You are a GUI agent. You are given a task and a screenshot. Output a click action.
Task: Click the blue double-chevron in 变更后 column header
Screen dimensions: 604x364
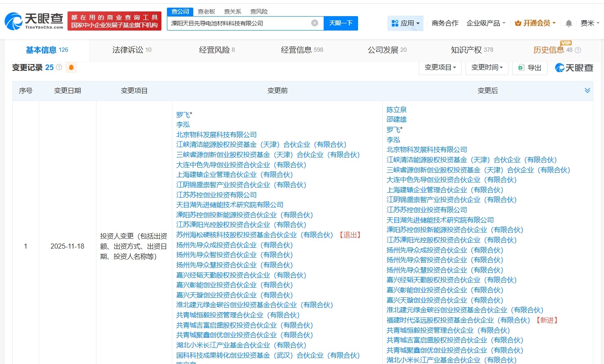pos(587,90)
